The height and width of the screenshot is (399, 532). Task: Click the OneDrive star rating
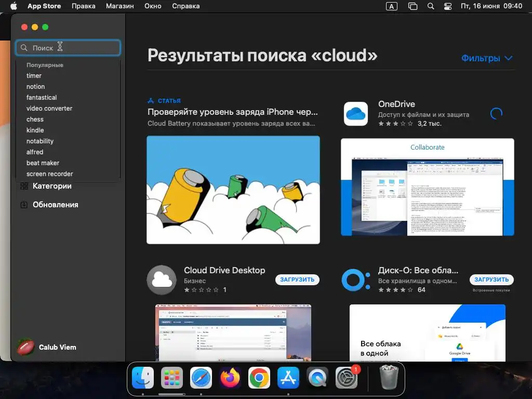coord(395,124)
